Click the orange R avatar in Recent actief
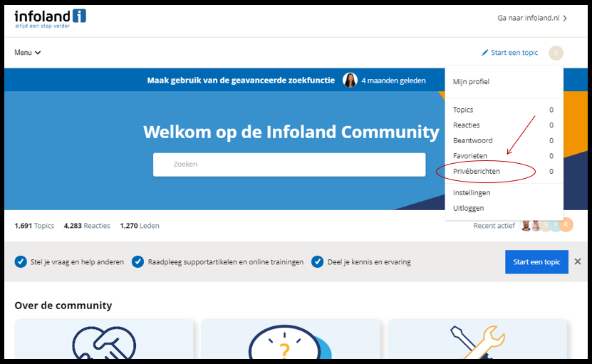This screenshot has height=364, width=592. point(566,224)
